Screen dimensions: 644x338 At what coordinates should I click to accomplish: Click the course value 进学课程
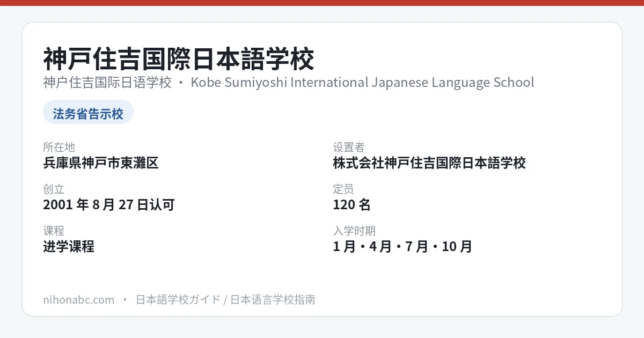tap(69, 246)
